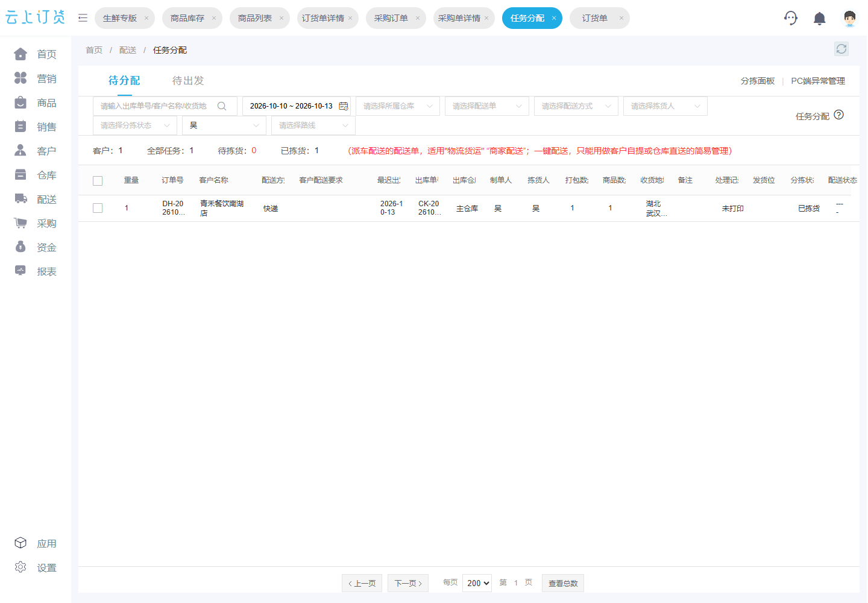The image size is (868, 603).
Task: Open 配送 sidebar section
Action: tap(36, 199)
